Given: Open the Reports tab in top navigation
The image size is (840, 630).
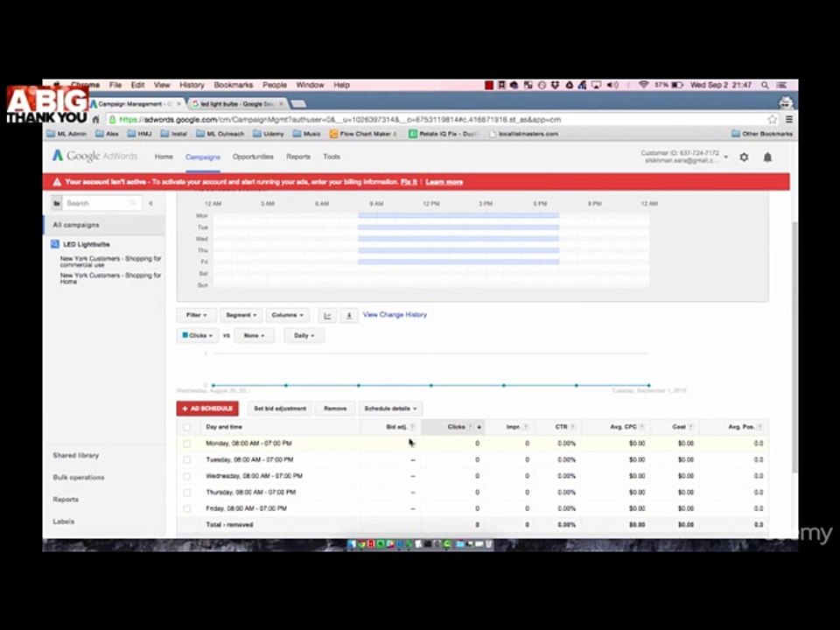Looking at the screenshot, I should tap(297, 157).
